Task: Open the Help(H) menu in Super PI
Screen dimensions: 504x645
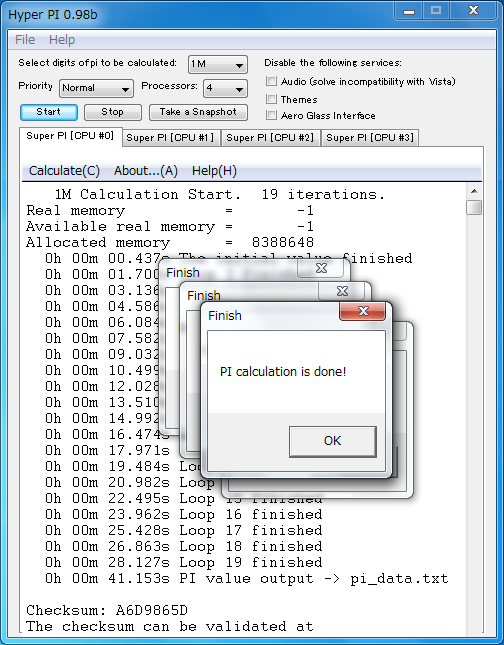Action: point(214,171)
